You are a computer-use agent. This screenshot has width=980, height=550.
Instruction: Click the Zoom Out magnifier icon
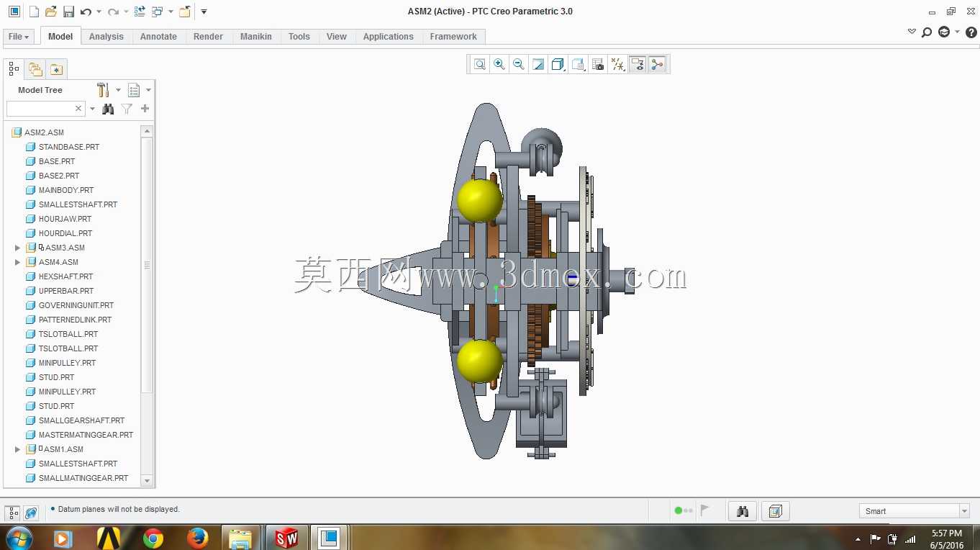519,64
